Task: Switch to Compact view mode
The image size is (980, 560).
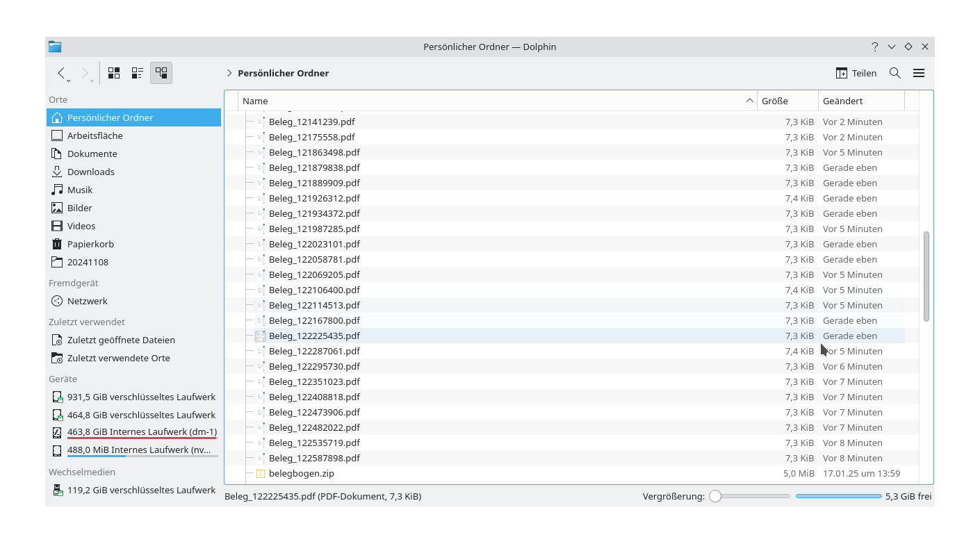Action: [138, 73]
